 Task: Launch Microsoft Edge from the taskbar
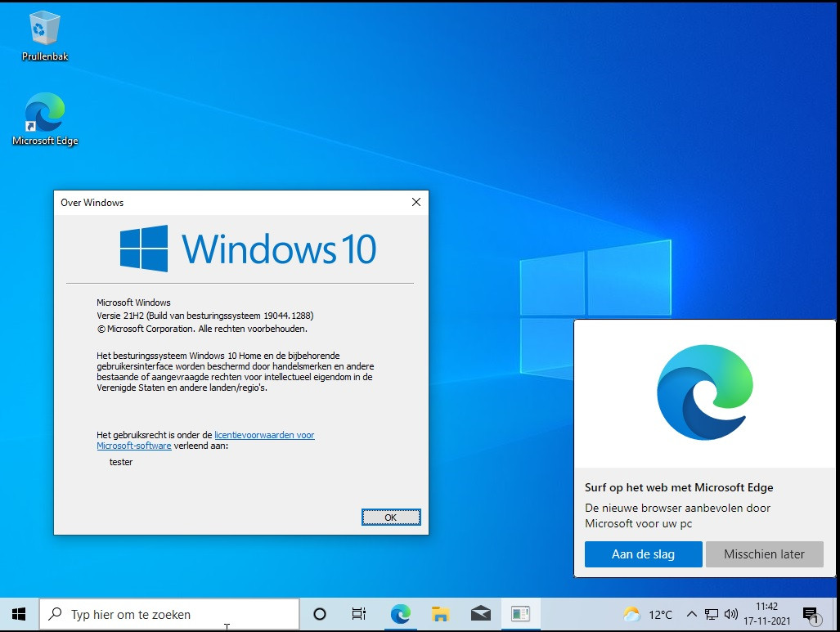(x=400, y=614)
